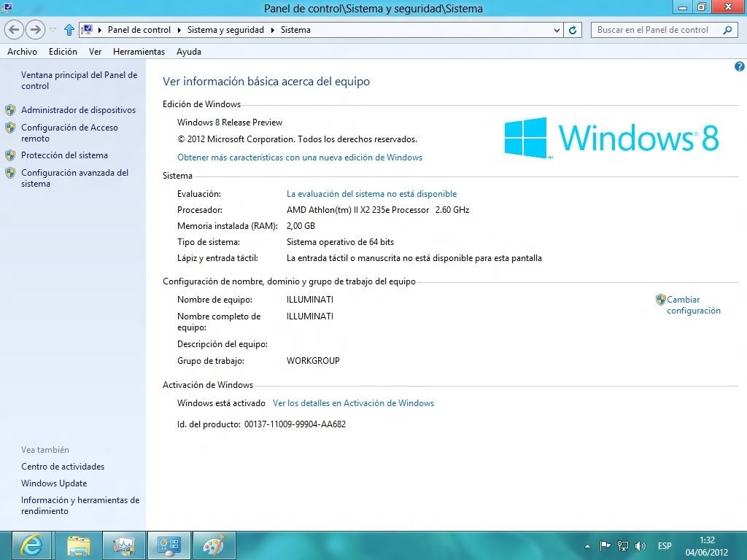Open Protección del sistema

[x=64, y=155]
